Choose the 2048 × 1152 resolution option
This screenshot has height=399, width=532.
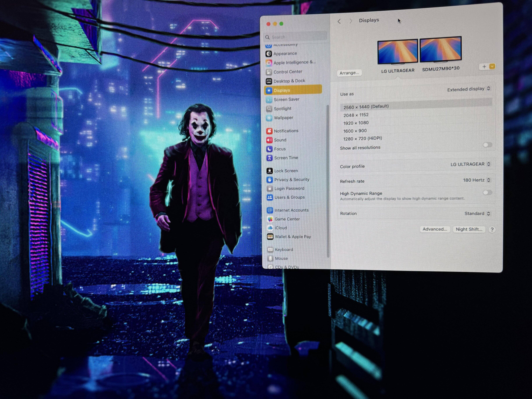coord(356,115)
